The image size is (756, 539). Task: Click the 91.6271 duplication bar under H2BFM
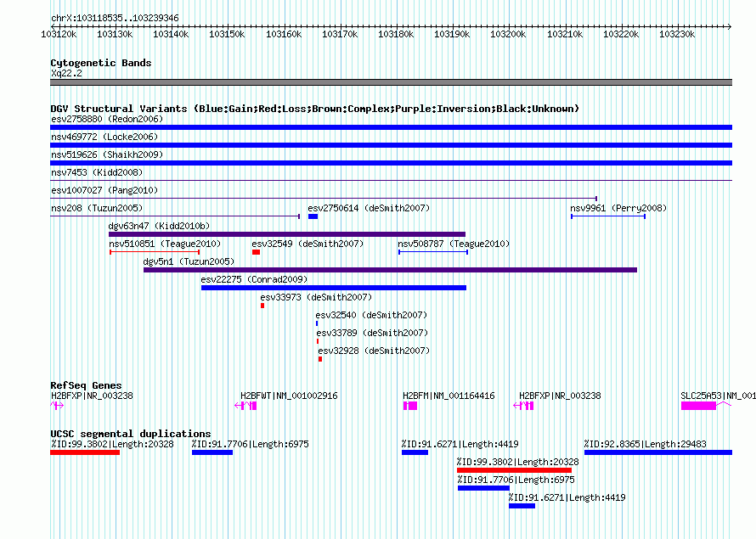[x=415, y=452]
